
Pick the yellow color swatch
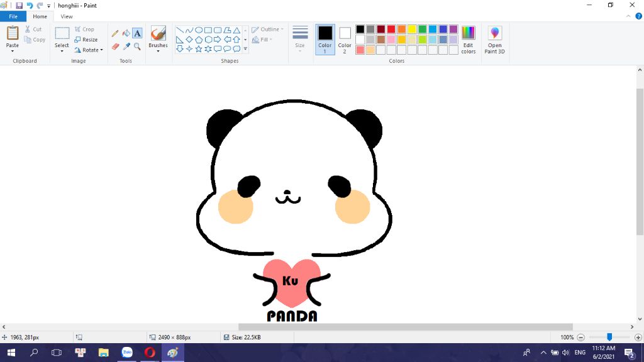412,29
